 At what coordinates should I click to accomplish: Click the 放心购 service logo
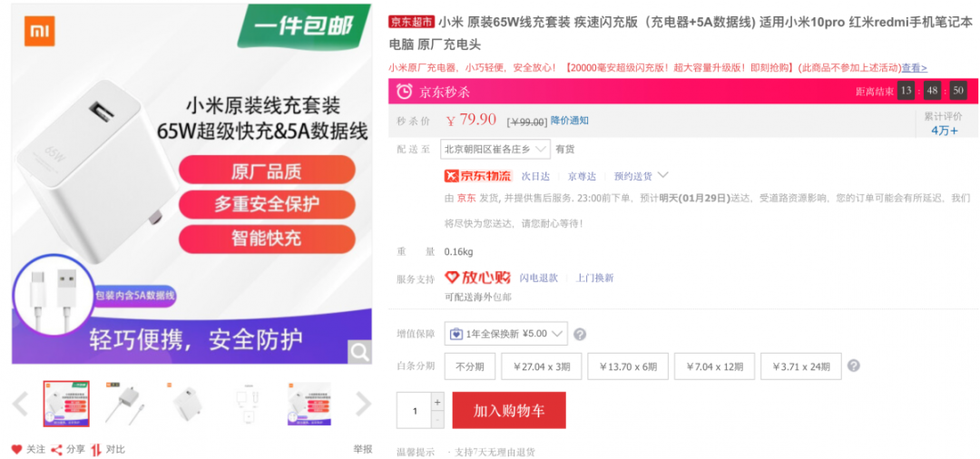[477, 278]
